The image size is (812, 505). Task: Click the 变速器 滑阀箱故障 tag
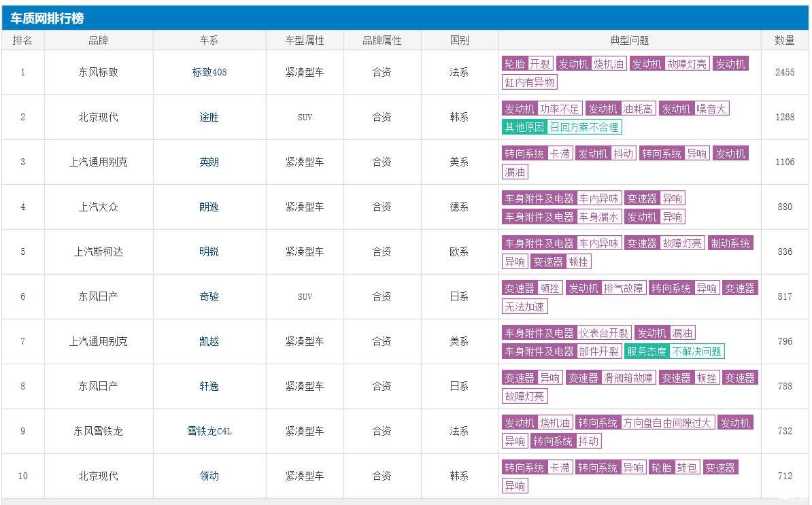611,378
